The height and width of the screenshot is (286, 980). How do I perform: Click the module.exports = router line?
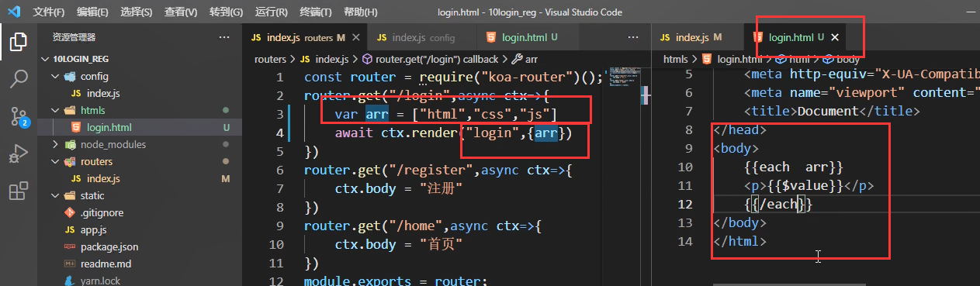tap(396, 281)
